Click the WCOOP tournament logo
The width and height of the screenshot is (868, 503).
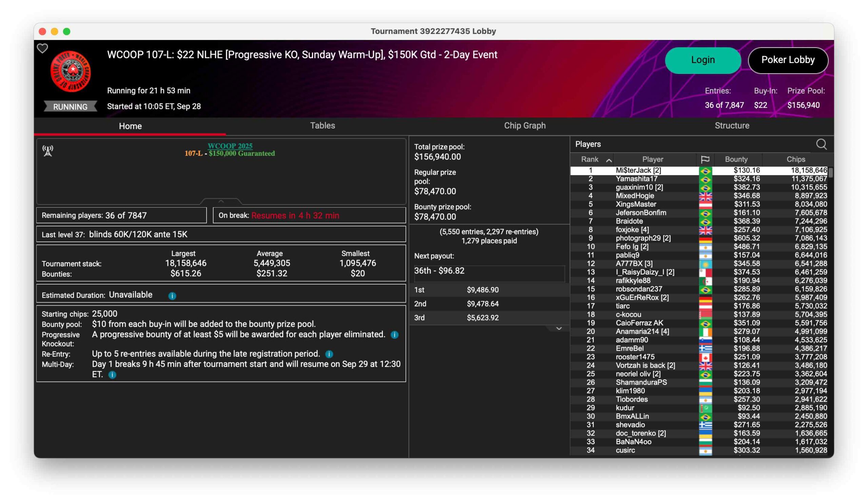click(71, 71)
